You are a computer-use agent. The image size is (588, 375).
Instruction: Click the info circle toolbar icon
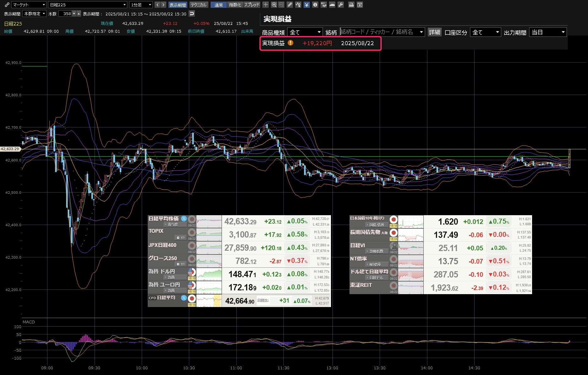click(x=315, y=5)
